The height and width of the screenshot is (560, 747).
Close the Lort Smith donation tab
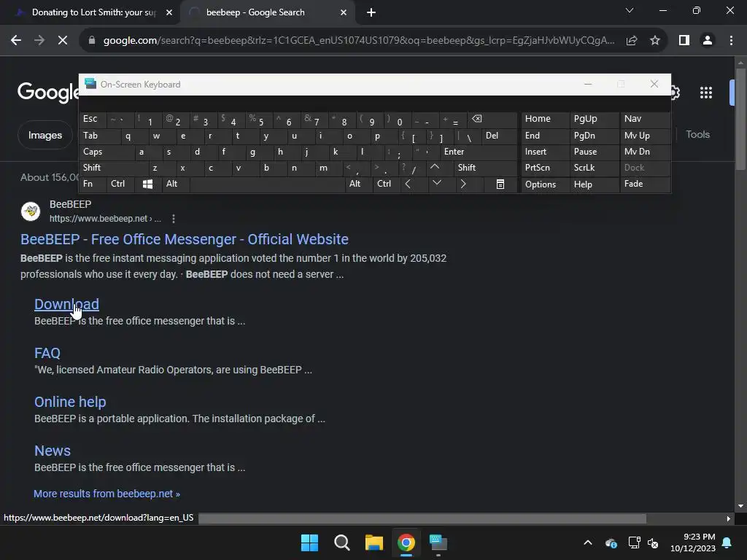coord(169,13)
